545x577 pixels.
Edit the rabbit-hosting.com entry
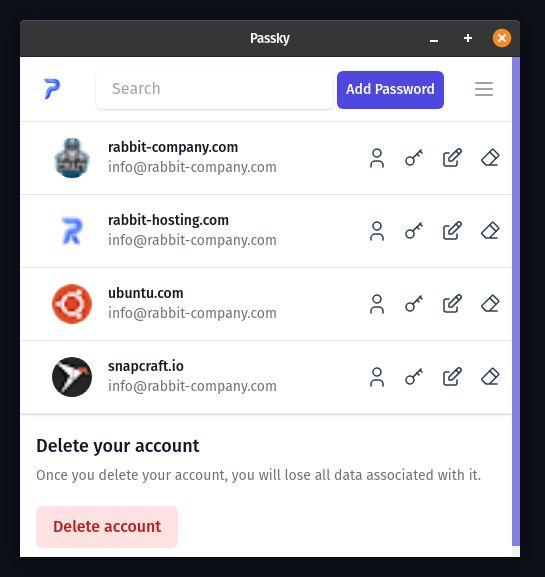(452, 231)
